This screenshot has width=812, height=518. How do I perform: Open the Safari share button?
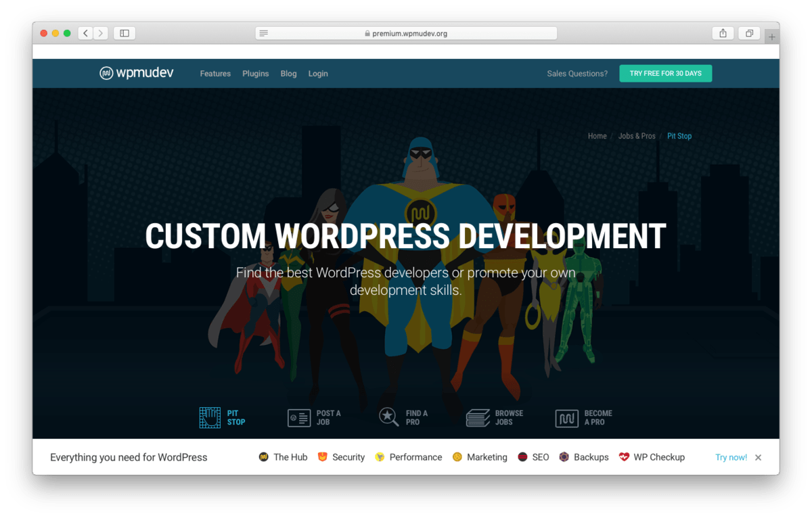pos(723,33)
